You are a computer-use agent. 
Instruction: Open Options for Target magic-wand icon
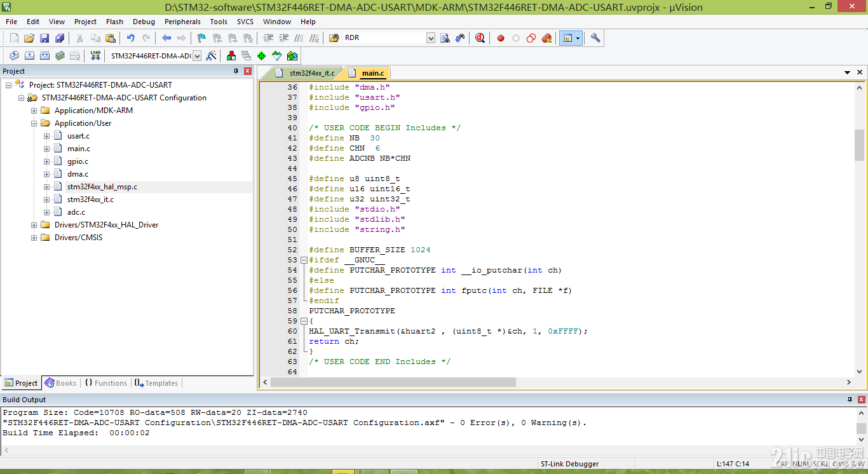click(x=211, y=56)
